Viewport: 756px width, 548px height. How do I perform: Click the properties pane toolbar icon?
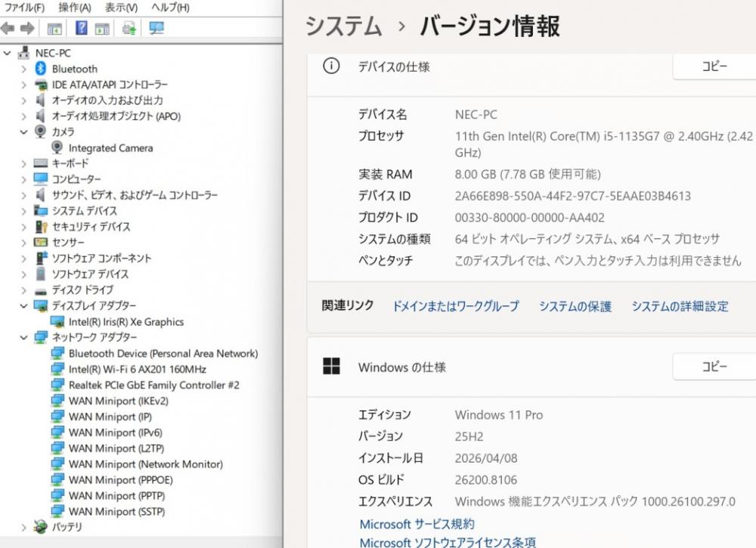point(102,29)
